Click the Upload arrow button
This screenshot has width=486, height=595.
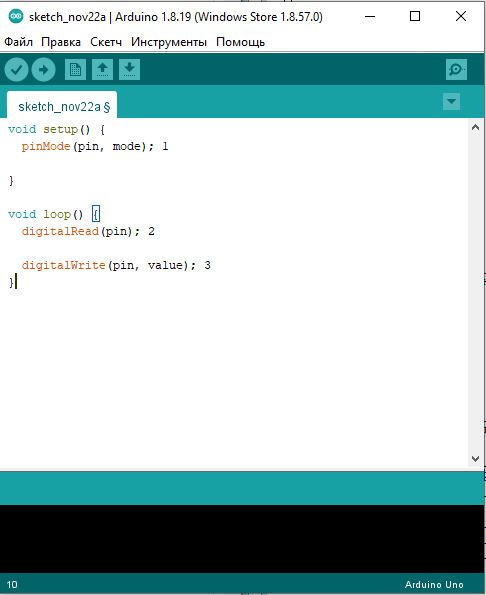pos(43,69)
